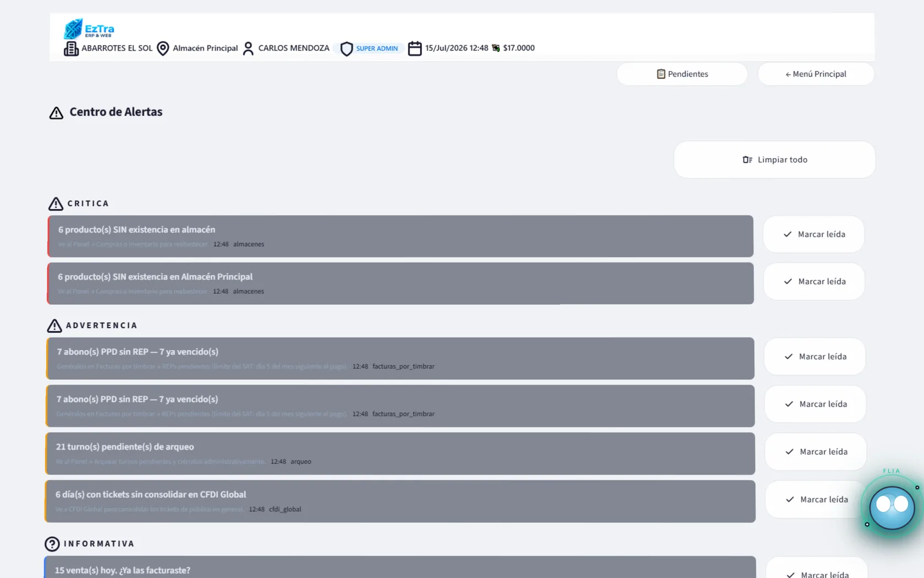The width and height of the screenshot is (924, 578).
Task: Click the company building icon near ABARROTES EL SOL
Action: point(71,48)
